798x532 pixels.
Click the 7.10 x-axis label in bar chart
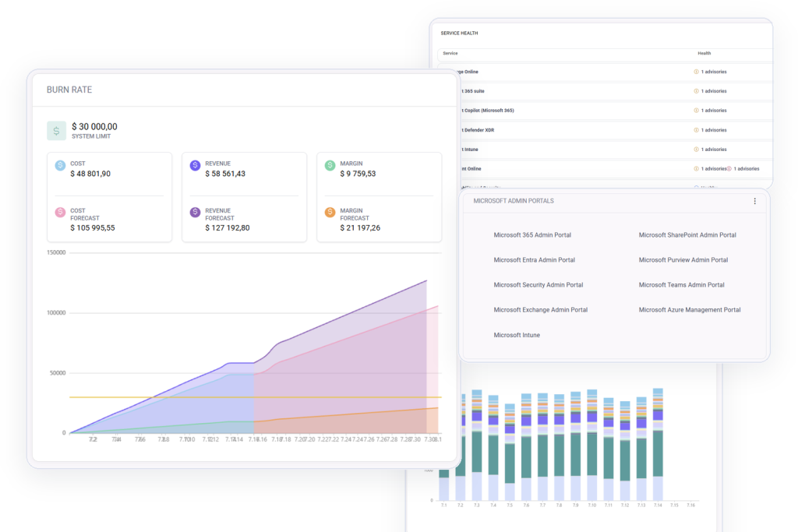coord(592,505)
